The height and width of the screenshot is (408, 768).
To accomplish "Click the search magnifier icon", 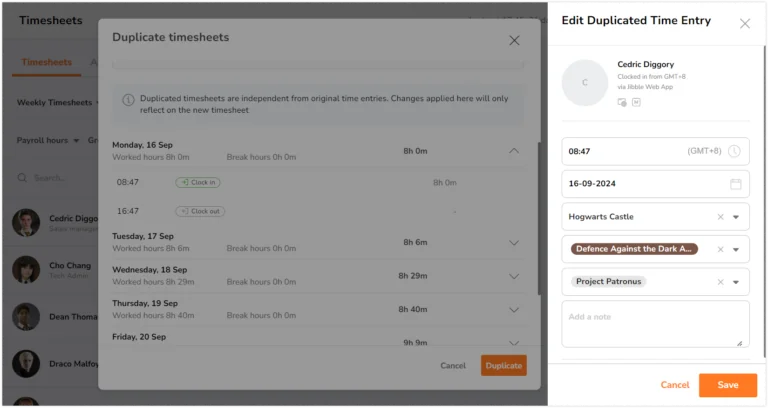I will coord(22,178).
